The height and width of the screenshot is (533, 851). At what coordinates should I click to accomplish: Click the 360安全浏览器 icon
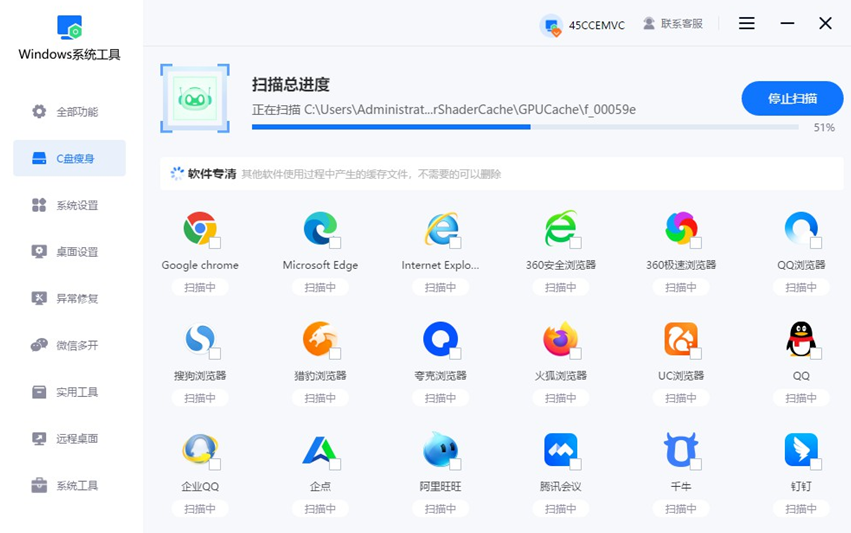[561, 228]
